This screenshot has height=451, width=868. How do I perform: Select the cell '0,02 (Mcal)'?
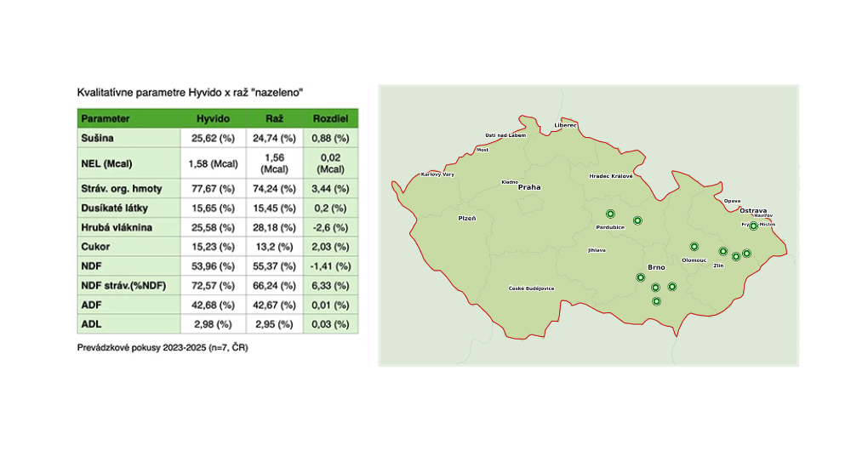[x=330, y=163]
